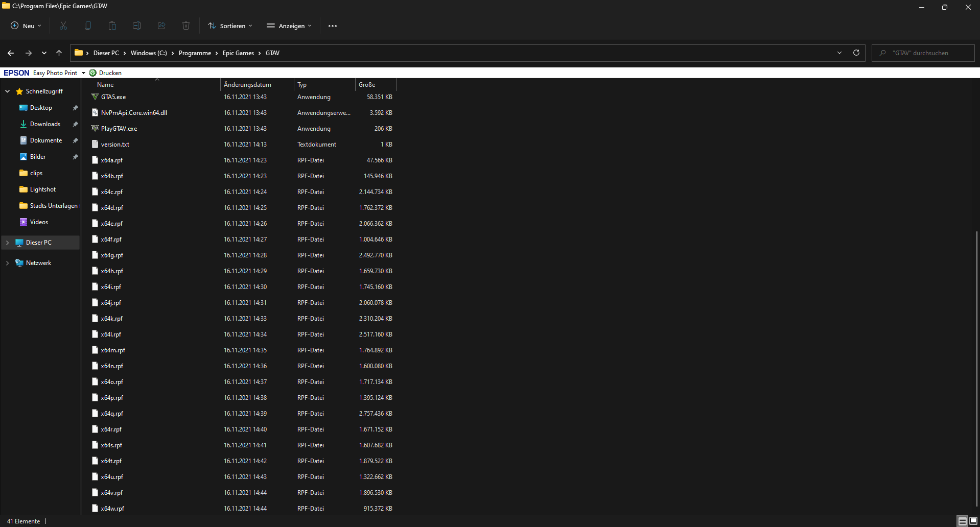
Task: Click Windows (C:) breadcrumb
Action: pyautogui.click(x=149, y=53)
